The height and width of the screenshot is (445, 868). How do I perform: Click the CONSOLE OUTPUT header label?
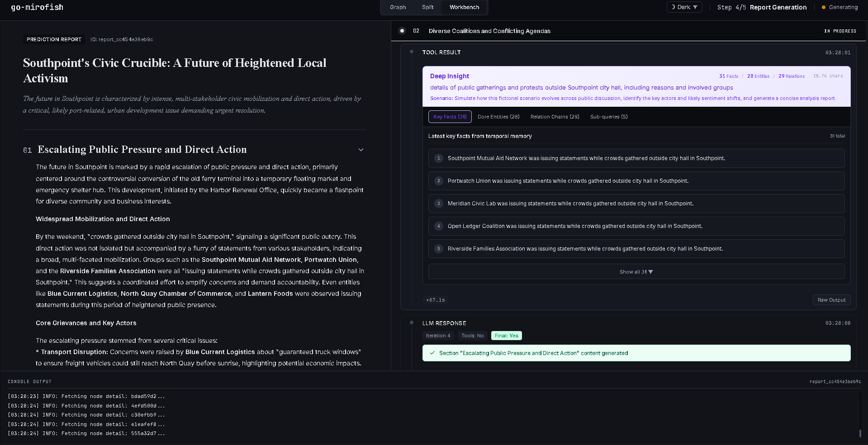pos(29,382)
